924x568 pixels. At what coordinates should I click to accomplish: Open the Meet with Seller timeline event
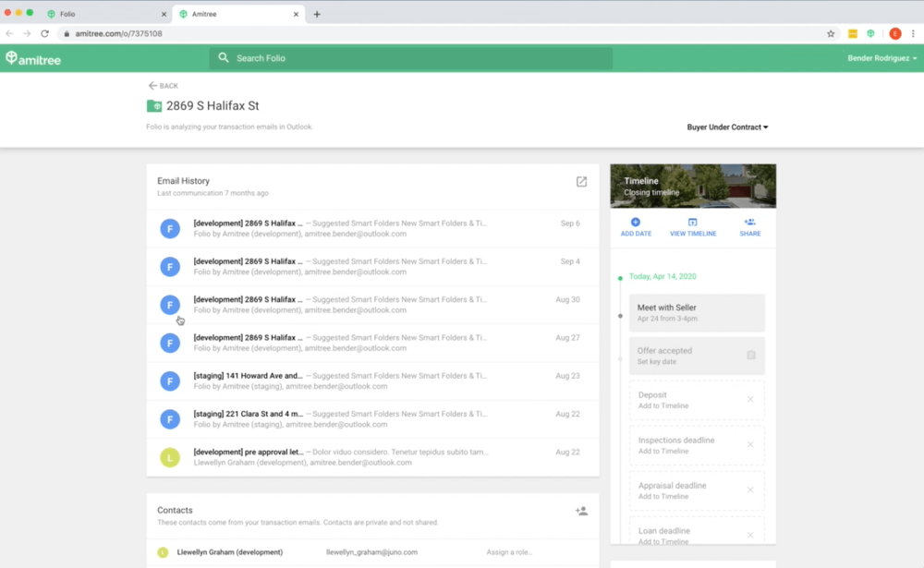click(x=697, y=313)
